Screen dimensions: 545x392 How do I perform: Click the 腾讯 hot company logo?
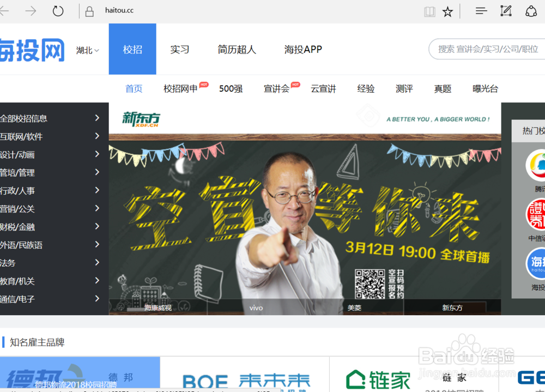[x=536, y=166]
